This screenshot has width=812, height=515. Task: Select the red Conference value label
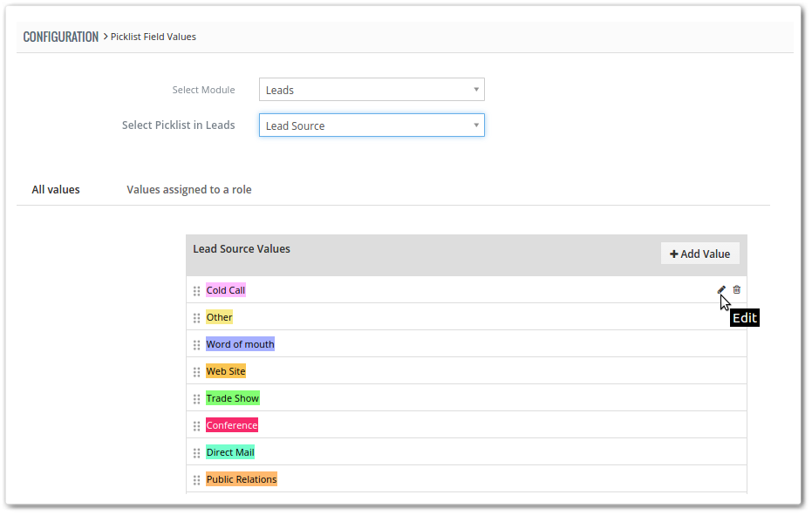232,425
